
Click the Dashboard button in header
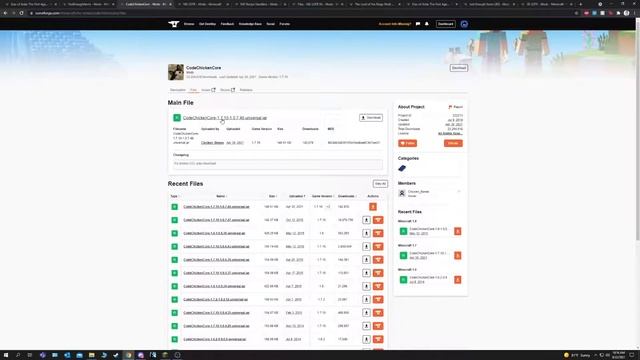(x=446, y=24)
